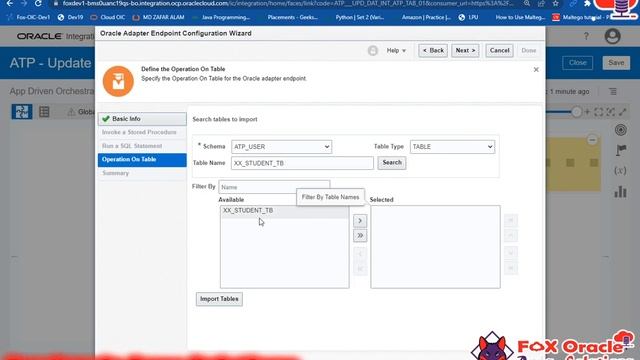Click the Import Tables button

[219, 299]
